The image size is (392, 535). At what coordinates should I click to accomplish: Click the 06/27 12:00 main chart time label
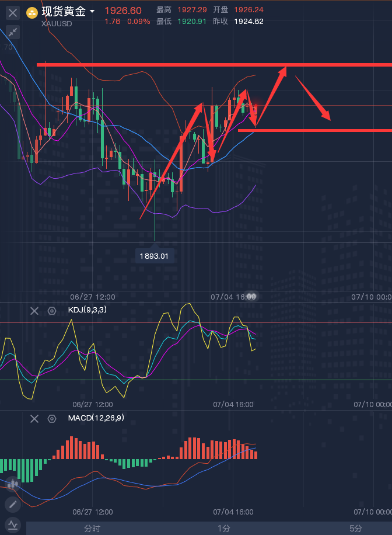pos(93,297)
